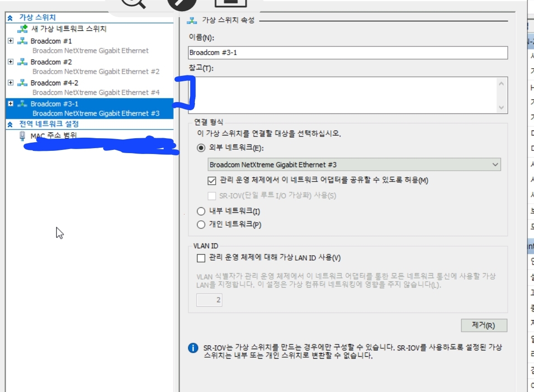The width and height of the screenshot is (534, 392).
Task: Uncheck the 관리 운영 체제 adapter sharing checkbox
Action: point(212,180)
